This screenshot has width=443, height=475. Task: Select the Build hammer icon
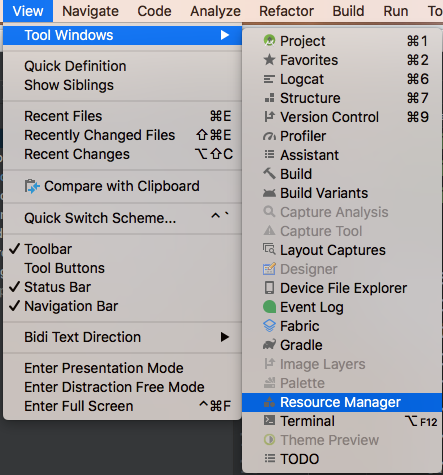(269, 173)
